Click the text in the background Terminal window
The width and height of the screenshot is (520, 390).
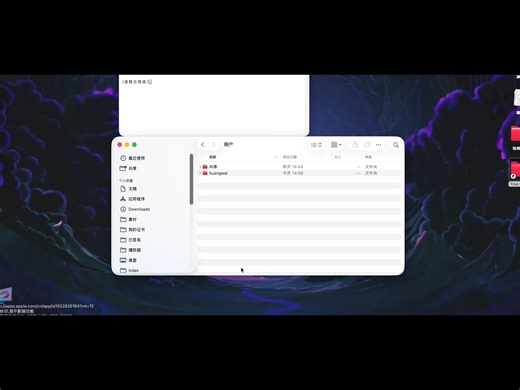pos(137,82)
